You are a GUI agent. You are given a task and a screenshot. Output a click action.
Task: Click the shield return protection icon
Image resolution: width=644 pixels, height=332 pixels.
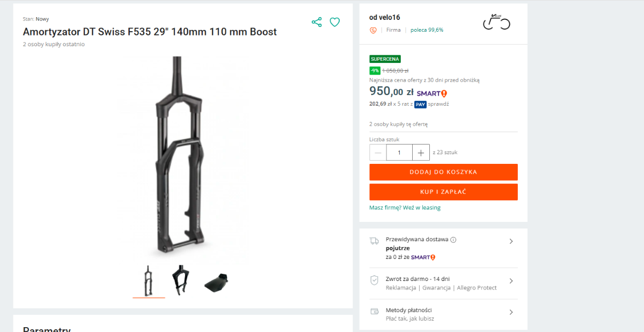pos(374,280)
